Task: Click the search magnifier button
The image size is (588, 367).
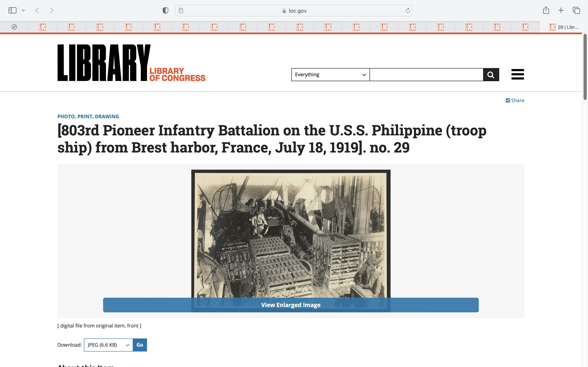Action: click(x=491, y=75)
